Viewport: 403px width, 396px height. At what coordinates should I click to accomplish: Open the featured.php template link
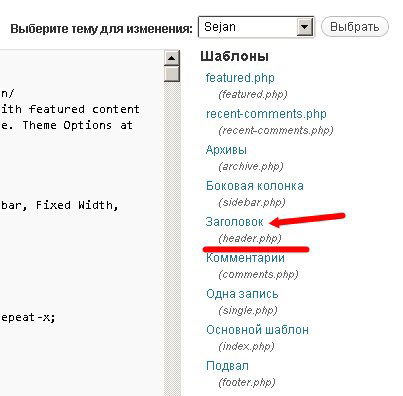click(x=240, y=78)
